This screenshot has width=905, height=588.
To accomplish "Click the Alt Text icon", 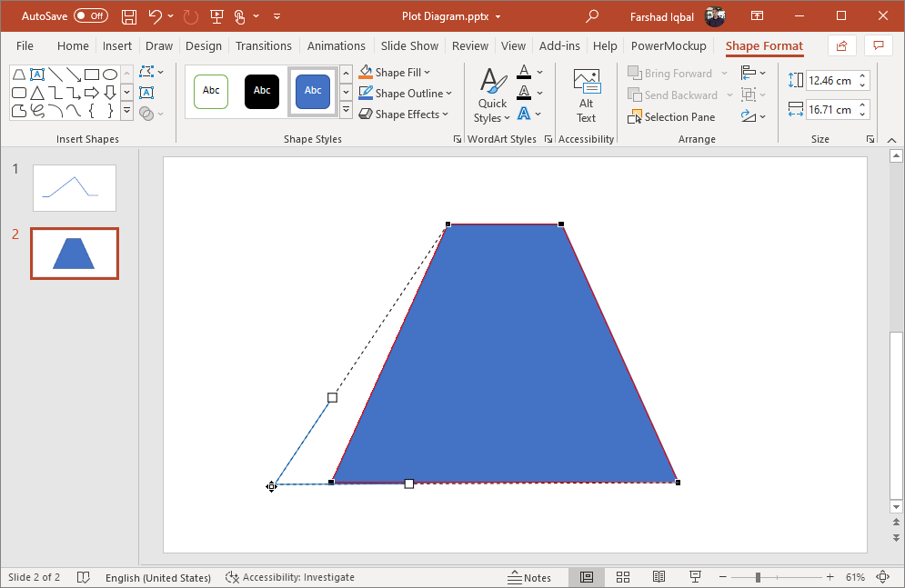I will [586, 95].
